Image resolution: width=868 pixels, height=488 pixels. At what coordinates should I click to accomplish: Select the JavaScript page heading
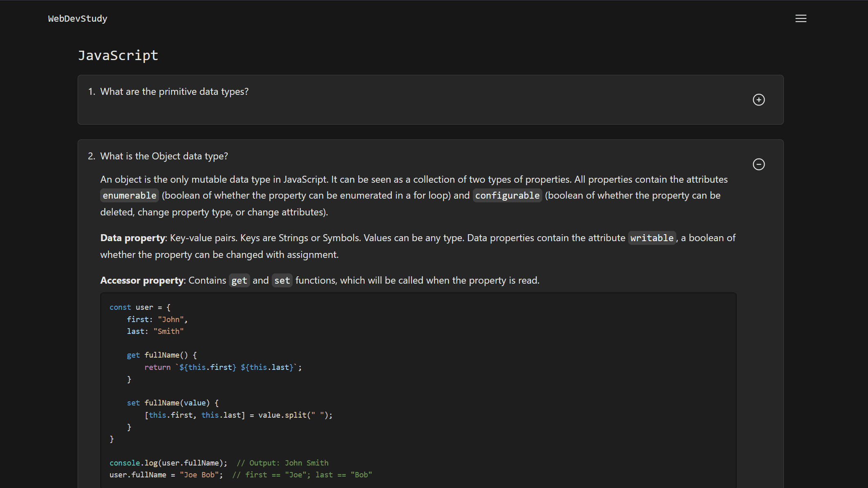point(118,55)
